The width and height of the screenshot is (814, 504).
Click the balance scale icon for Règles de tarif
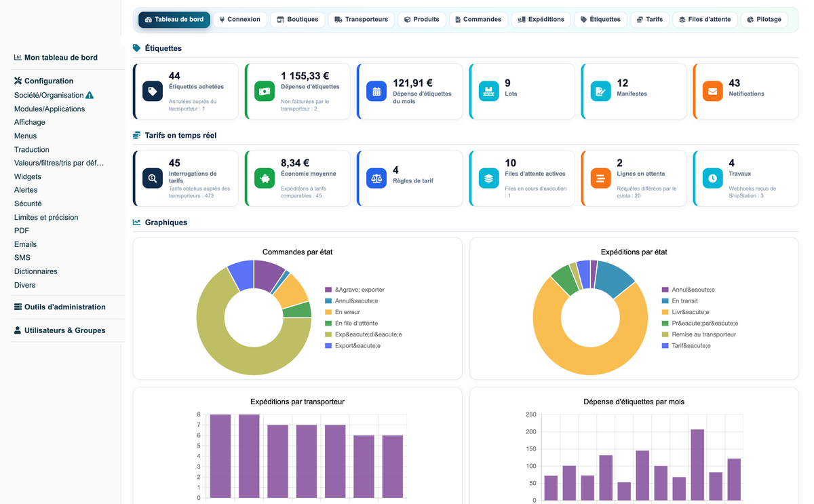pyautogui.click(x=376, y=178)
